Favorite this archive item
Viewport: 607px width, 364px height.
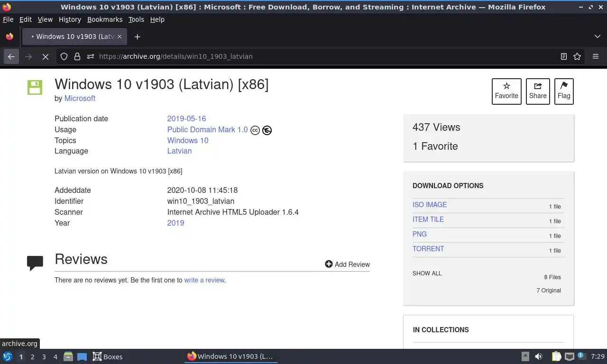pyautogui.click(x=506, y=91)
